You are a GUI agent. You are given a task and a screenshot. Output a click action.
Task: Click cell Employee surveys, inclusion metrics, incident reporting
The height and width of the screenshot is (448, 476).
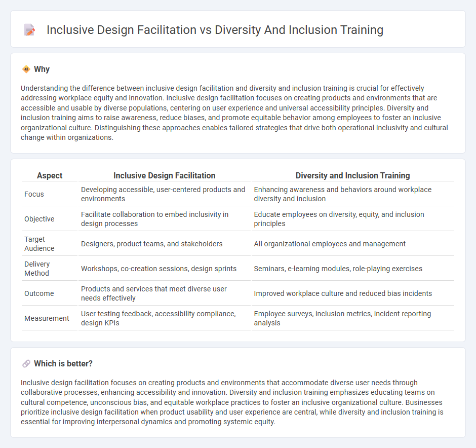(x=353, y=318)
